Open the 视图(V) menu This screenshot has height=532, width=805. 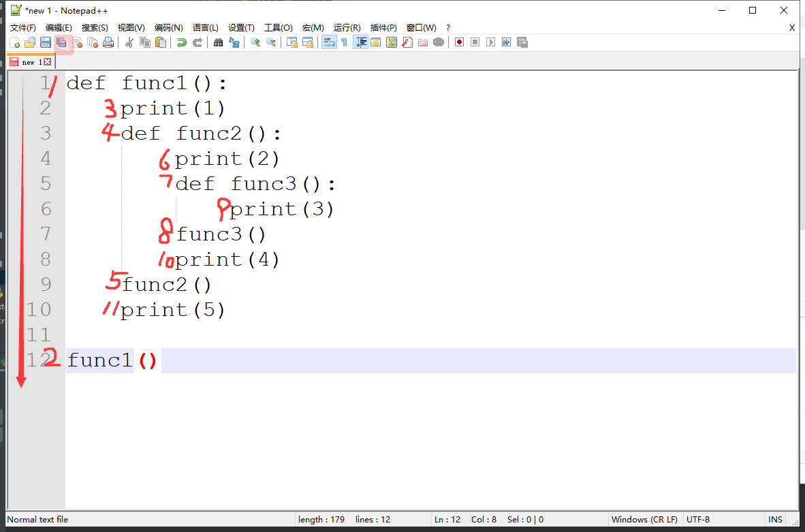click(x=131, y=28)
